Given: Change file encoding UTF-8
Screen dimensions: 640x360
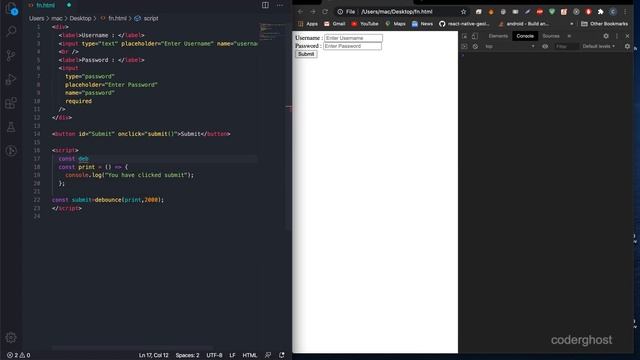Looking at the screenshot, I should [x=214, y=355].
